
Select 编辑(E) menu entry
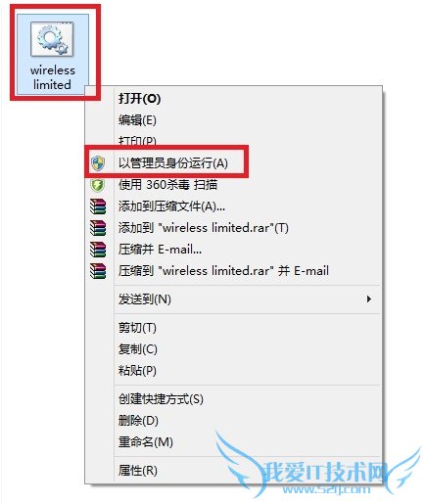137,120
